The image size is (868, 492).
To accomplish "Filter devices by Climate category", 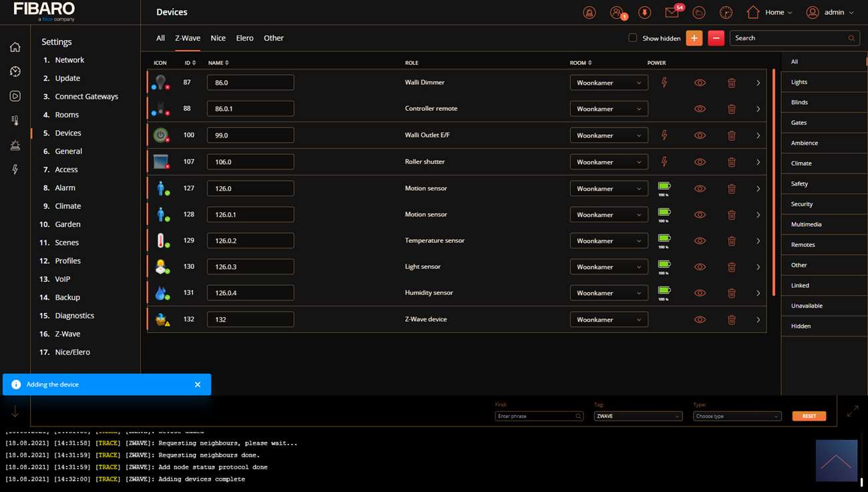I will tap(801, 164).
